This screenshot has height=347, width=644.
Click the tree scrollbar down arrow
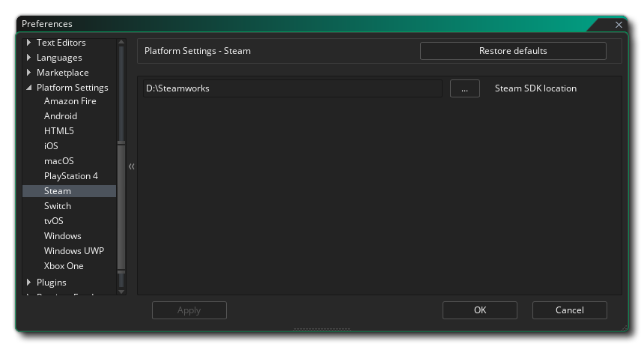(121, 292)
